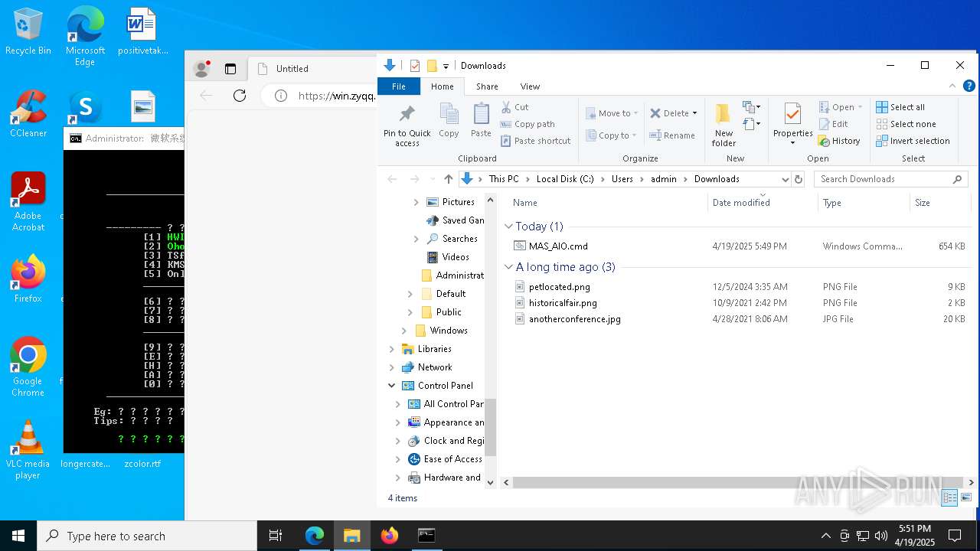Expand address bar history dropdown
980x551 pixels.
tap(785, 179)
